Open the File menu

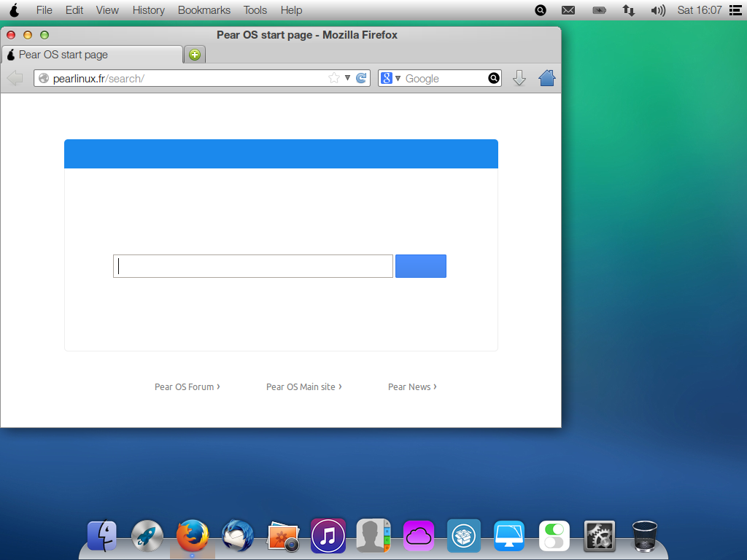[x=44, y=10]
